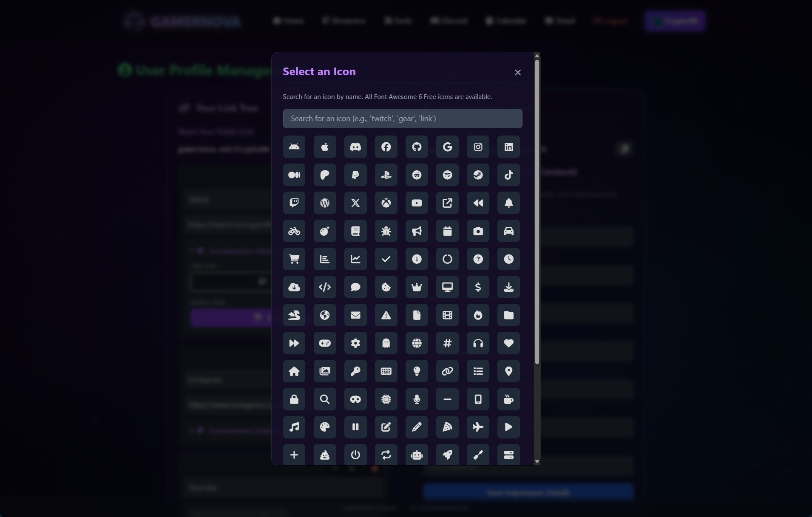Image resolution: width=812 pixels, height=517 pixels.
Task: Select the Twitch icon
Action: 294,203
